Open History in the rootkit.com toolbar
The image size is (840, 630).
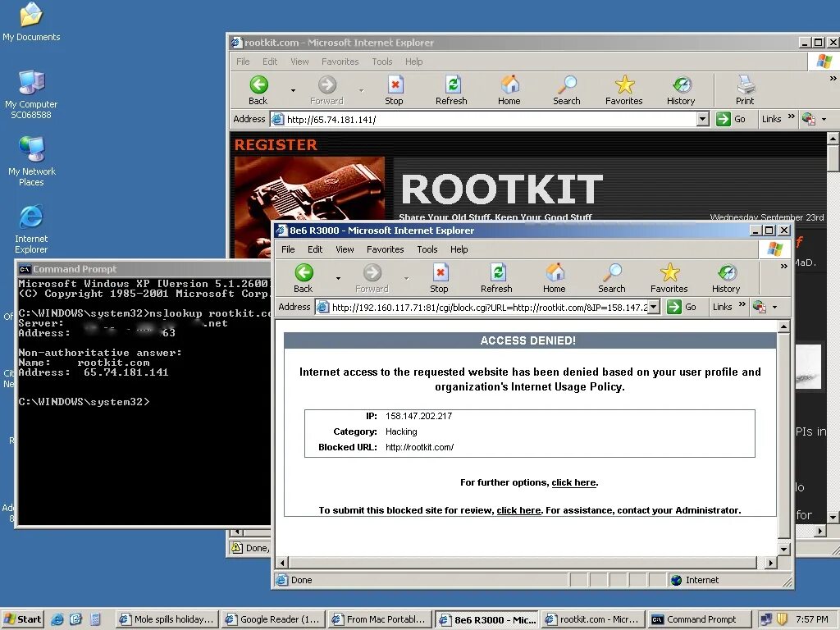point(681,90)
